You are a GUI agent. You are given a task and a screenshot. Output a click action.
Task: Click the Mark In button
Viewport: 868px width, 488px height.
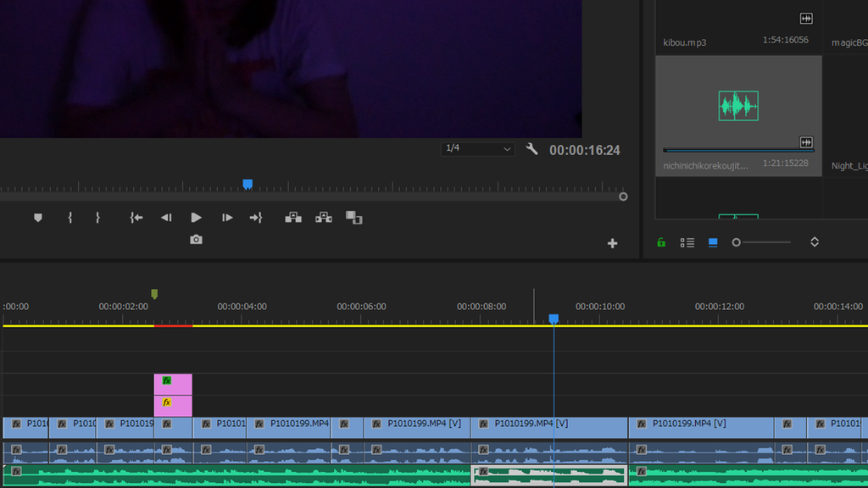pos(70,218)
